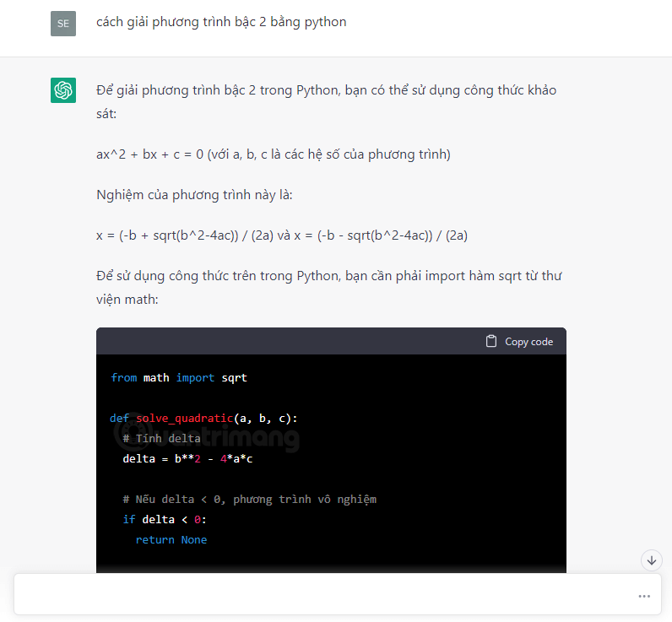Click the ChatGPT logo avatar
The width and height of the screenshot is (672, 622).
point(63,90)
